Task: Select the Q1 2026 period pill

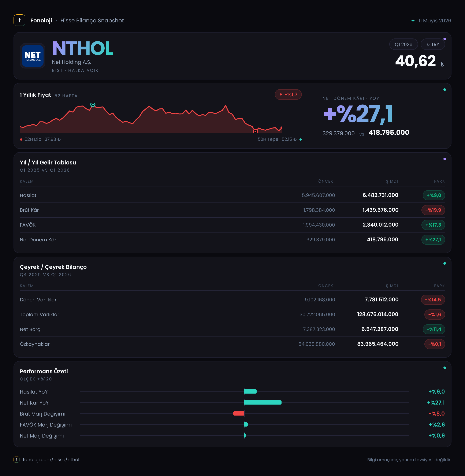Action: pos(403,44)
